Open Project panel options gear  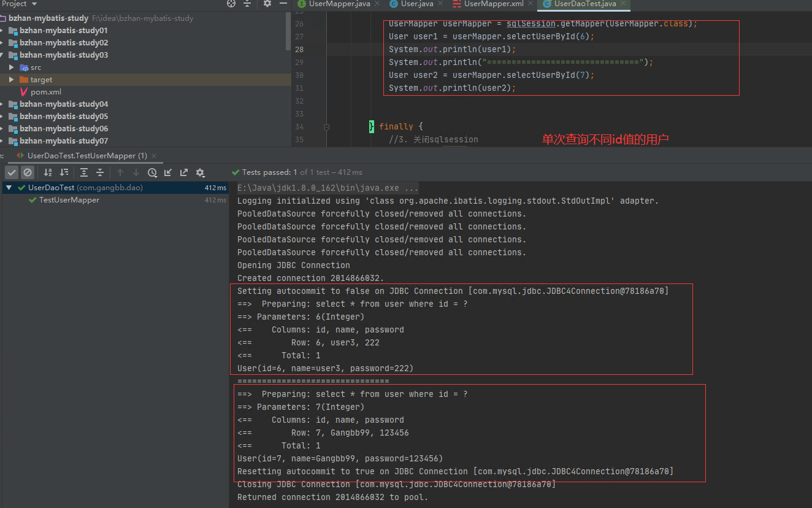click(x=267, y=4)
